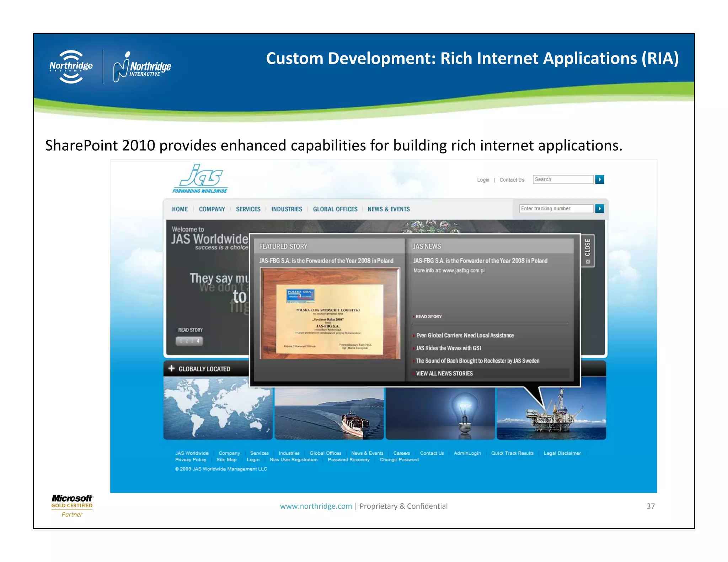Click the 2009 JAS Worldwide Management LLC copyright

click(x=221, y=469)
